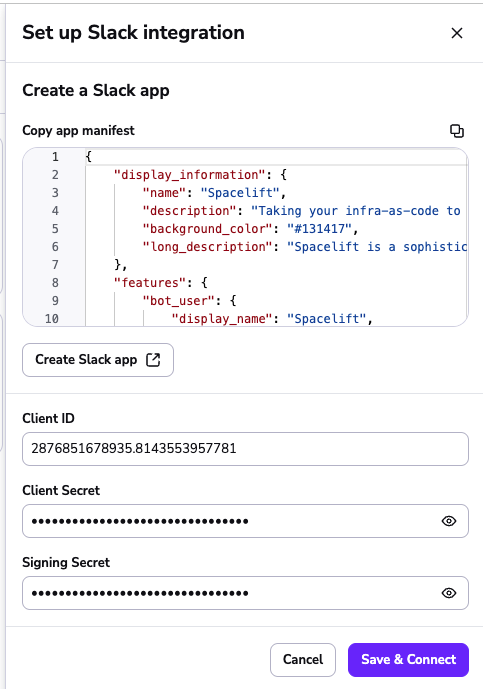Click the "long_description" manifest line

pyautogui.click(x=305, y=247)
